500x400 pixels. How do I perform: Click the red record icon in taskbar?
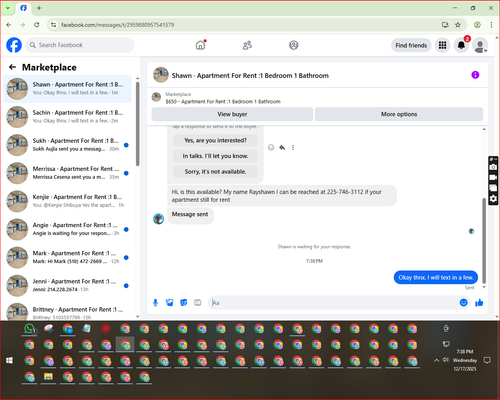tap(106, 329)
